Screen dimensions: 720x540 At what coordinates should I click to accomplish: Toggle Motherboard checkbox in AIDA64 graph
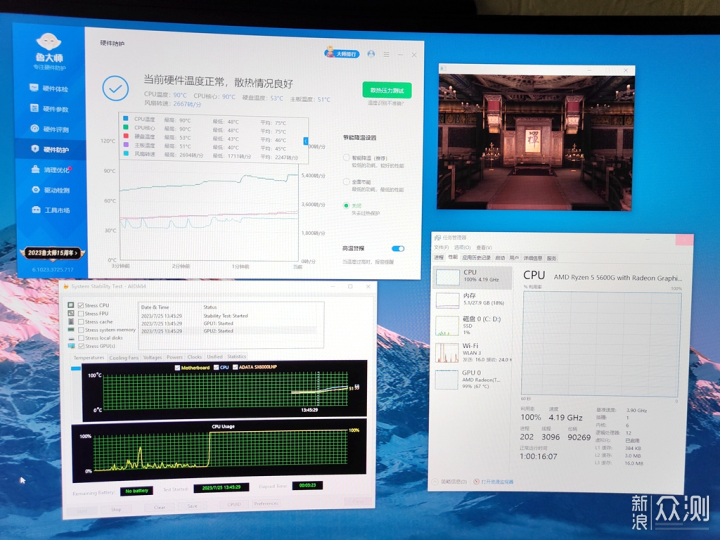point(177,368)
